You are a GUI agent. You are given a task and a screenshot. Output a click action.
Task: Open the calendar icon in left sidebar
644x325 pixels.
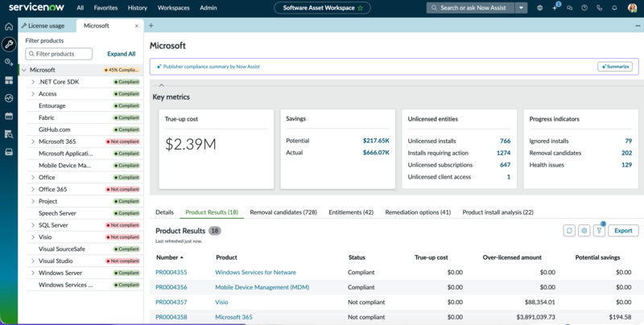[9, 116]
